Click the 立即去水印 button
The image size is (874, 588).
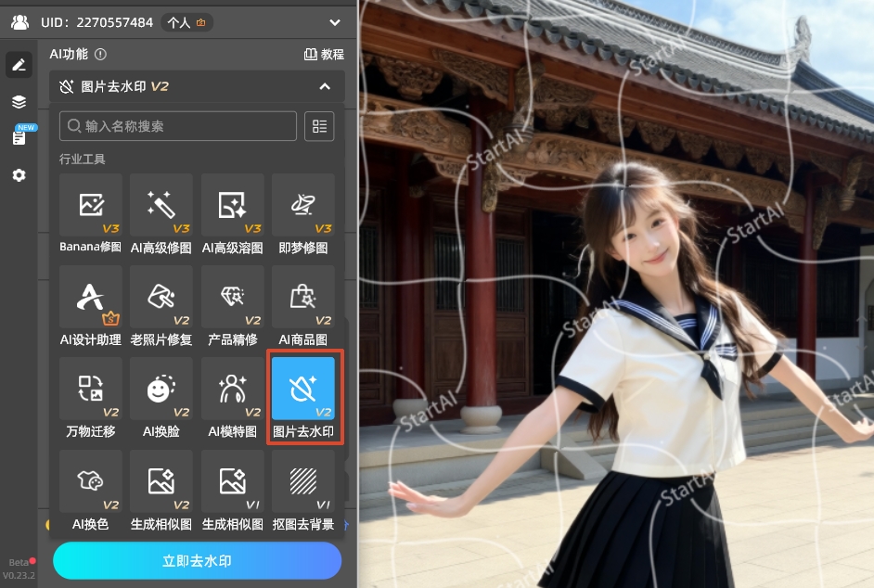(197, 561)
